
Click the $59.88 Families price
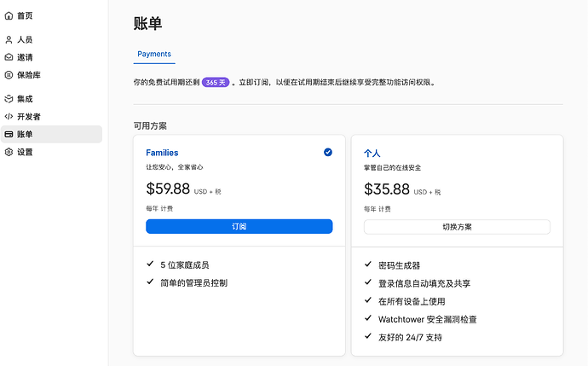(x=168, y=189)
